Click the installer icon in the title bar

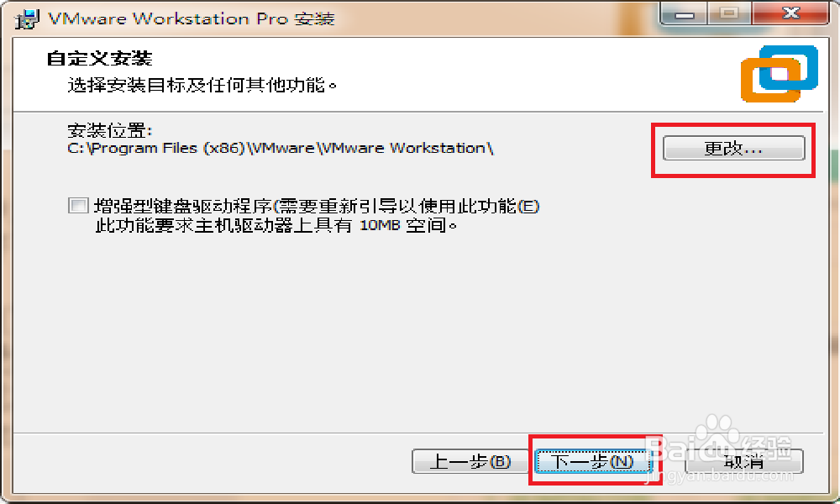[x=28, y=19]
